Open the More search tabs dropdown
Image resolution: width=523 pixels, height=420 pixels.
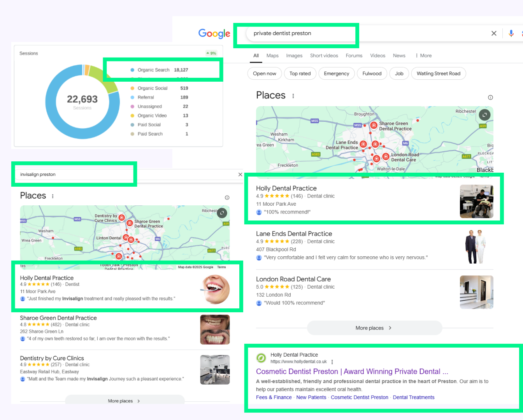pyautogui.click(x=423, y=56)
